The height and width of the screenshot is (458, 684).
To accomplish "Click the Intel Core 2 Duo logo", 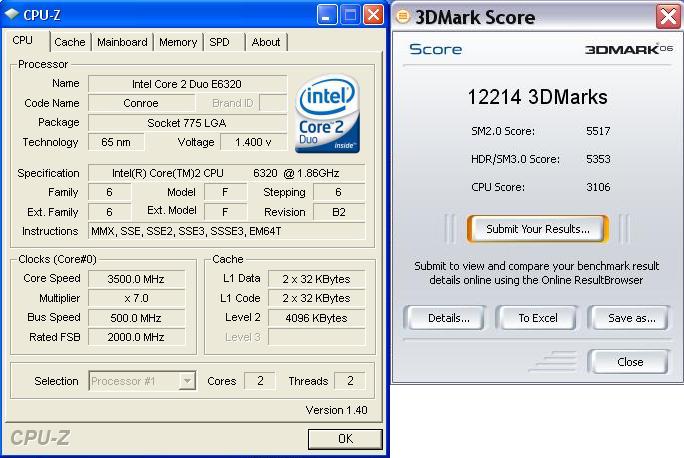I will [x=327, y=114].
